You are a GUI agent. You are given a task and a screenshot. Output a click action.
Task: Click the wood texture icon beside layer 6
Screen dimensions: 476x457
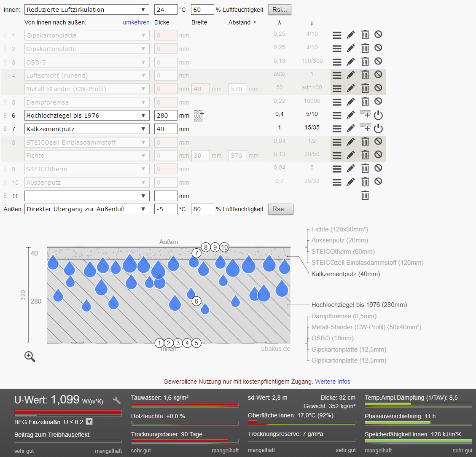tap(199, 116)
